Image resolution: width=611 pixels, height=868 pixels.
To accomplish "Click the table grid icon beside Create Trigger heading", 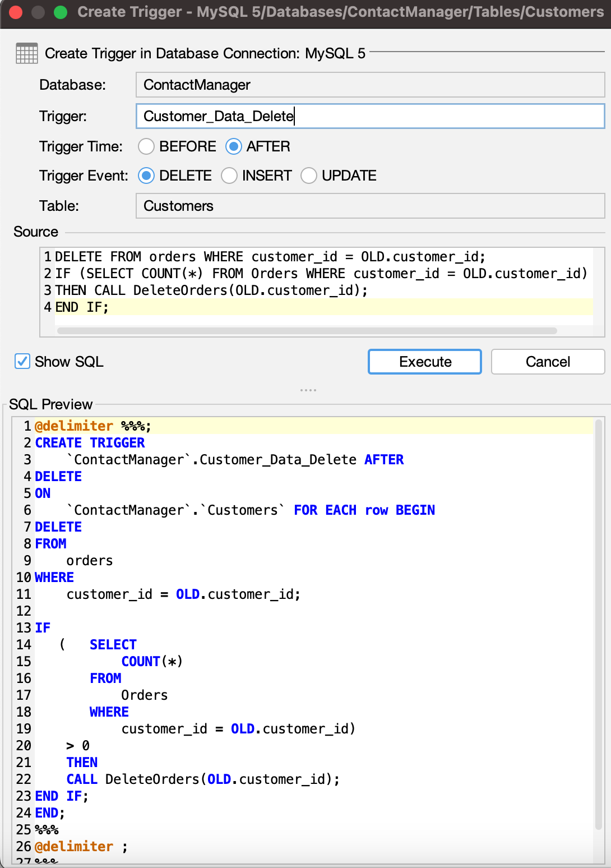I will coord(26,53).
